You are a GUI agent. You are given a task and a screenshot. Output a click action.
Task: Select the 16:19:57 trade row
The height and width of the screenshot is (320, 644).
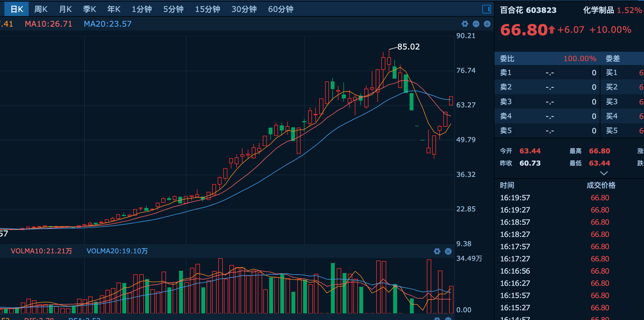coord(569,198)
